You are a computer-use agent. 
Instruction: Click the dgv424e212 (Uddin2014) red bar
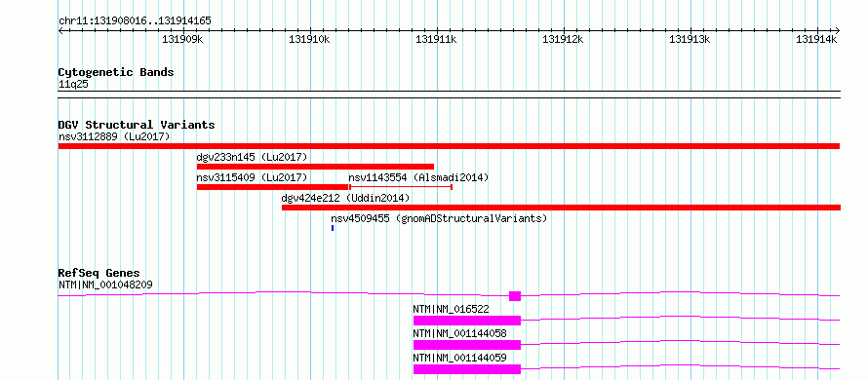pyautogui.click(x=561, y=208)
